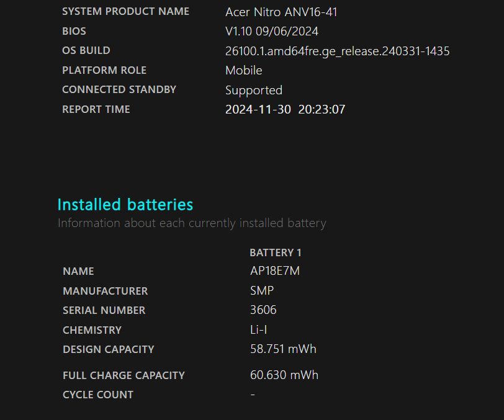Click the "BATTERY 1" column header
Screen dimensions: 504x420
(x=275, y=252)
